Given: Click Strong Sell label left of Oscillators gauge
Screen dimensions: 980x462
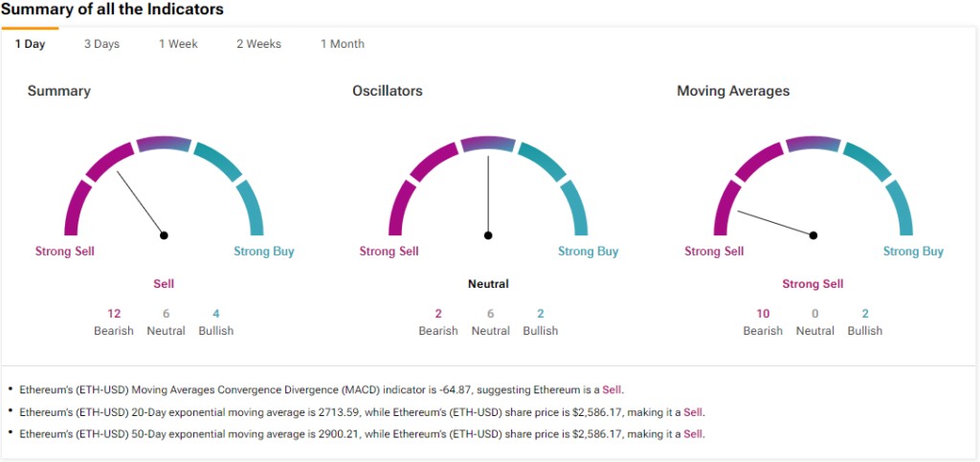Looking at the screenshot, I should (389, 252).
